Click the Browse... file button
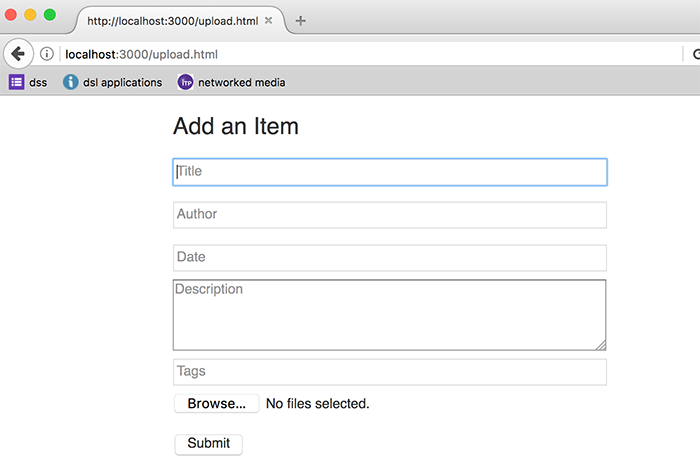Image resolution: width=700 pixels, height=476 pixels. pos(217,404)
